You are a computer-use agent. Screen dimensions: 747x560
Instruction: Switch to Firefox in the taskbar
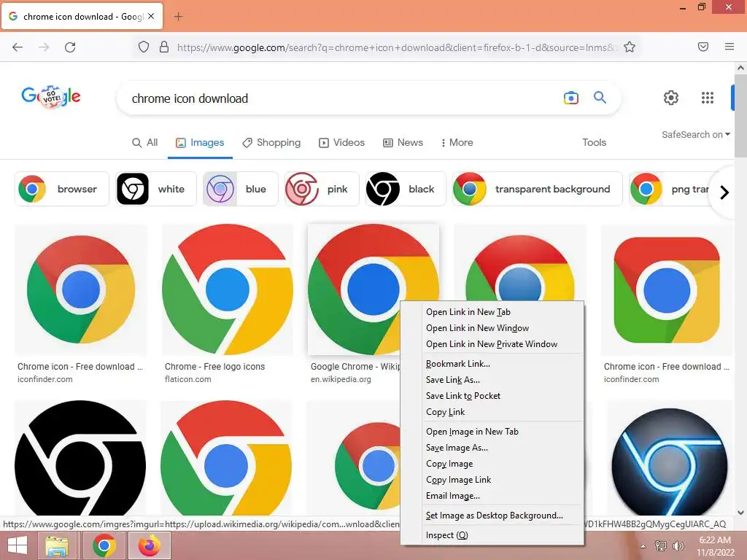tap(150, 545)
